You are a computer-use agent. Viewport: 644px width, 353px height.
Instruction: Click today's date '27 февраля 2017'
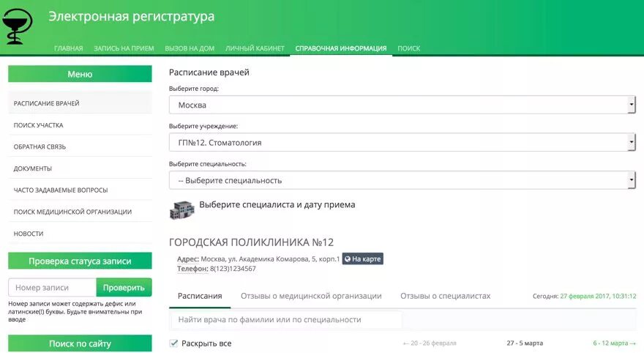(584, 296)
